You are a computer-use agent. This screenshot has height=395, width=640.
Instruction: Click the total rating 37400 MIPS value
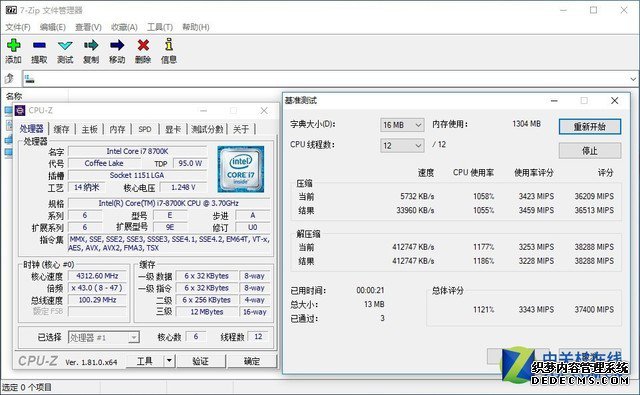[594, 310]
